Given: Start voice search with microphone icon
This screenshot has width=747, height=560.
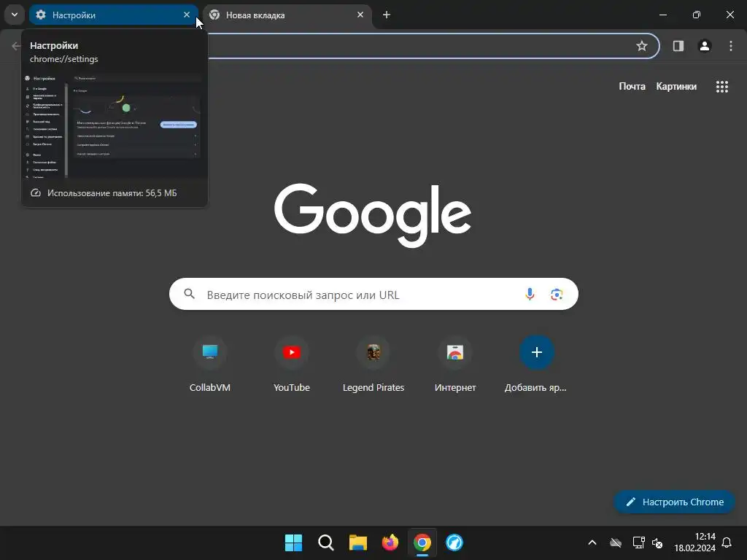Looking at the screenshot, I should pos(530,295).
